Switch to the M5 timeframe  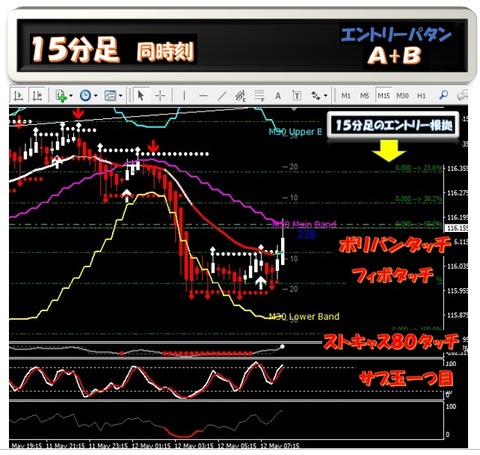tap(364, 96)
